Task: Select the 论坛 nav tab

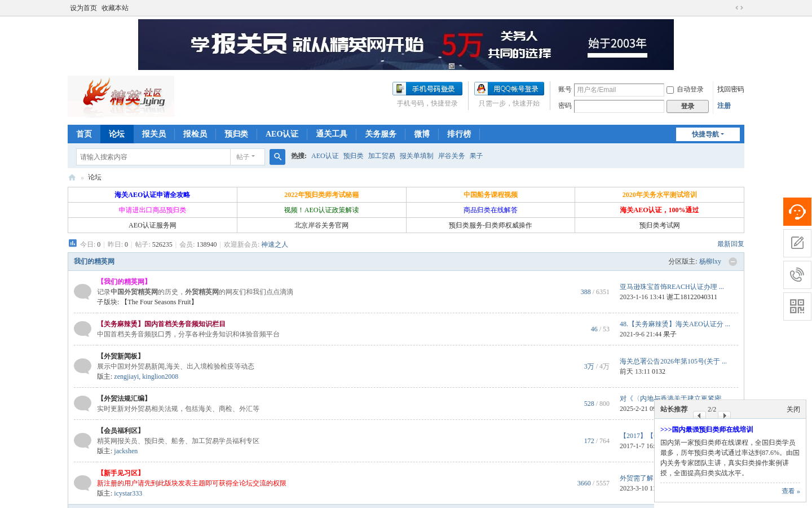Action: pyautogui.click(x=117, y=134)
